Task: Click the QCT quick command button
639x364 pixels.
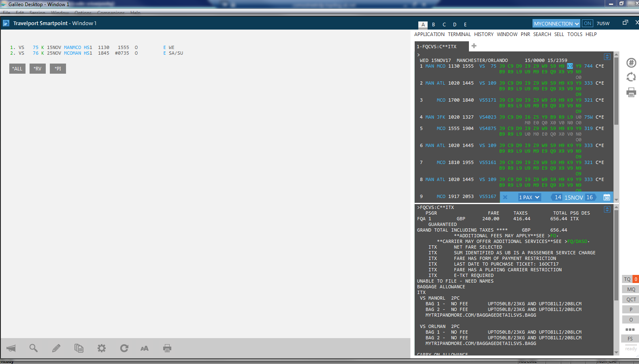Action: tap(630, 300)
